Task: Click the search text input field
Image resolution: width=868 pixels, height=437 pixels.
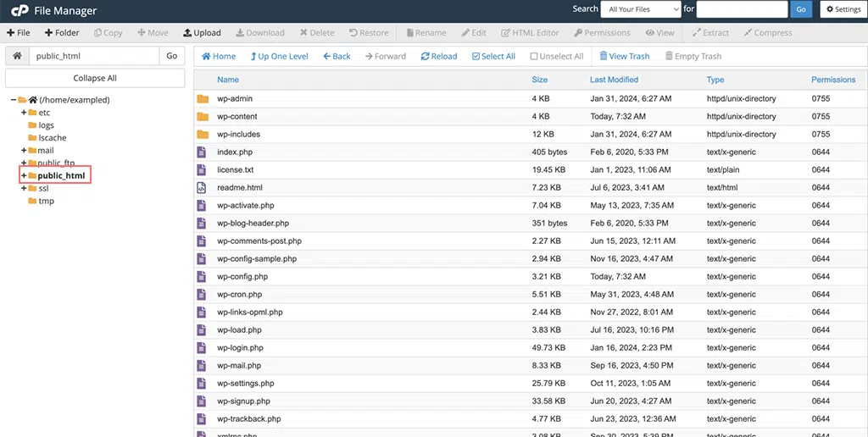Action: point(742,8)
